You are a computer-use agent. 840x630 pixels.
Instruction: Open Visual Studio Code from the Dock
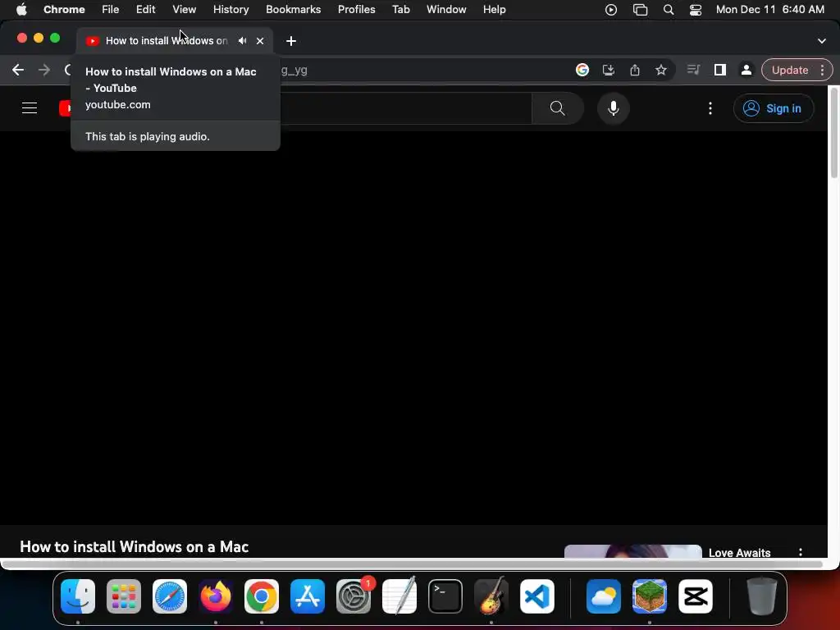[537, 596]
